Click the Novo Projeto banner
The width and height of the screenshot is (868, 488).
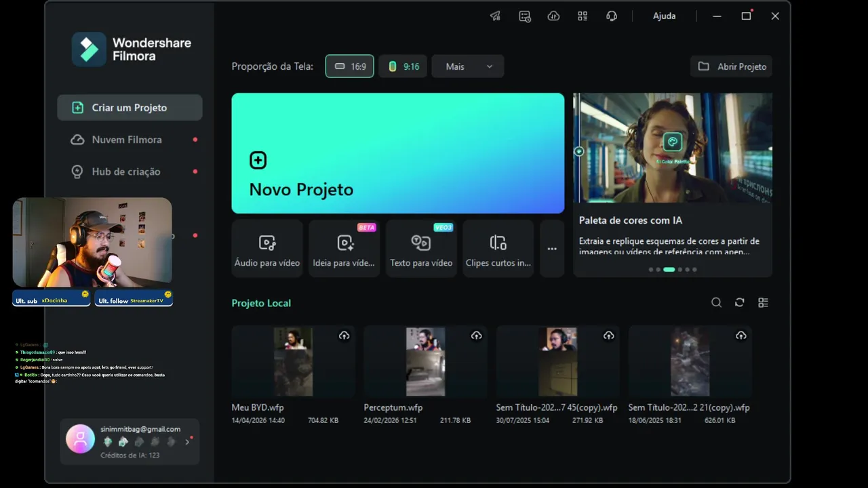coord(398,153)
